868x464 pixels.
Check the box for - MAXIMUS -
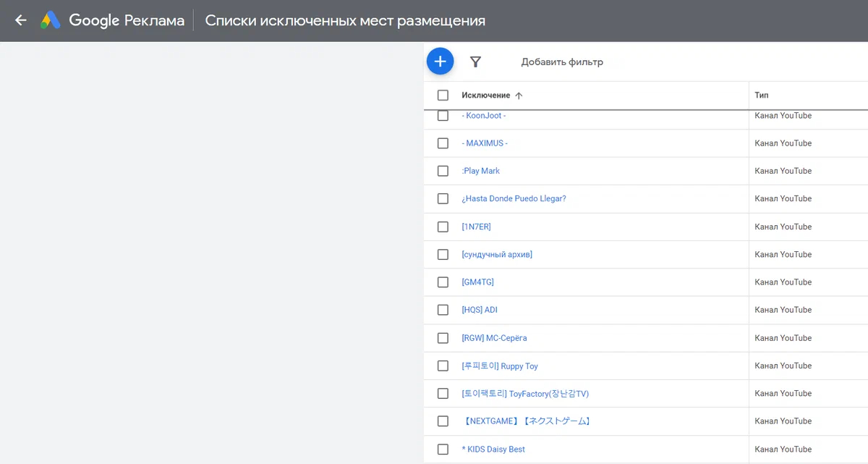point(443,143)
